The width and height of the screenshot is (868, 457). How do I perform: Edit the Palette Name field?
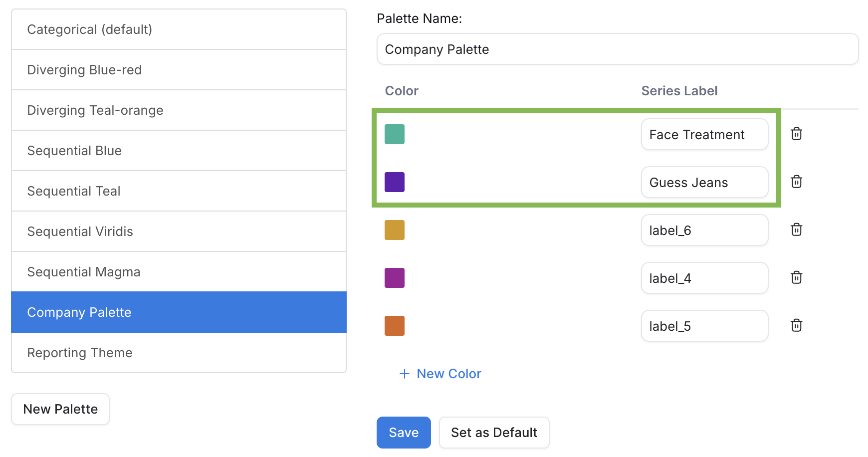[x=617, y=49]
